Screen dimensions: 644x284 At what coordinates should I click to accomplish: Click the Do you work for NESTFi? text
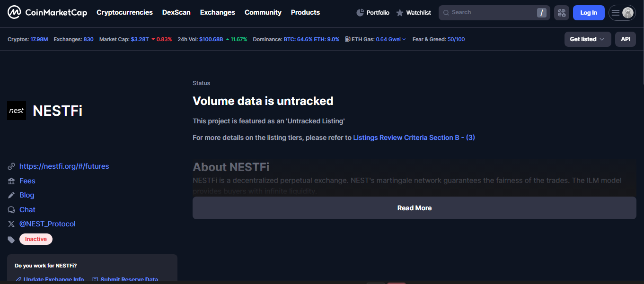point(45,266)
